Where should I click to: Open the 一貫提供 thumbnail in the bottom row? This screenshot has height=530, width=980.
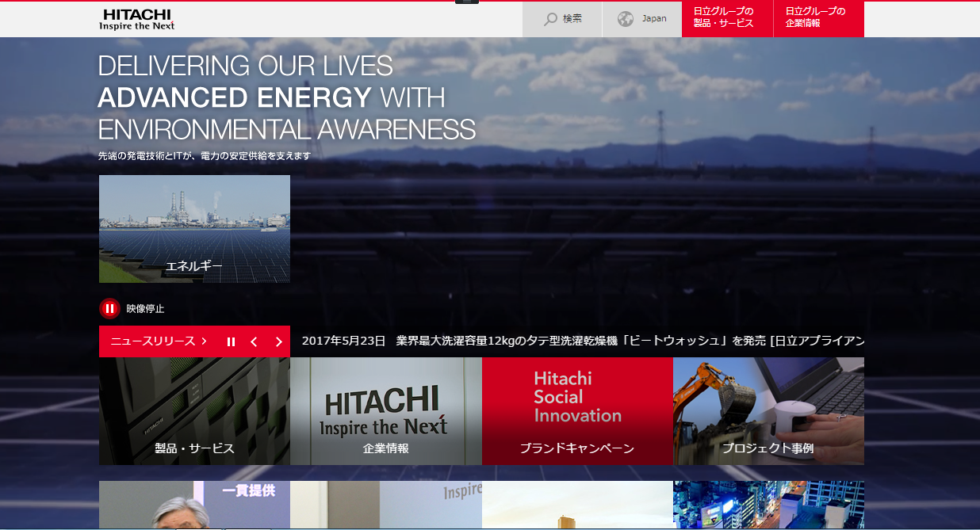click(x=194, y=505)
